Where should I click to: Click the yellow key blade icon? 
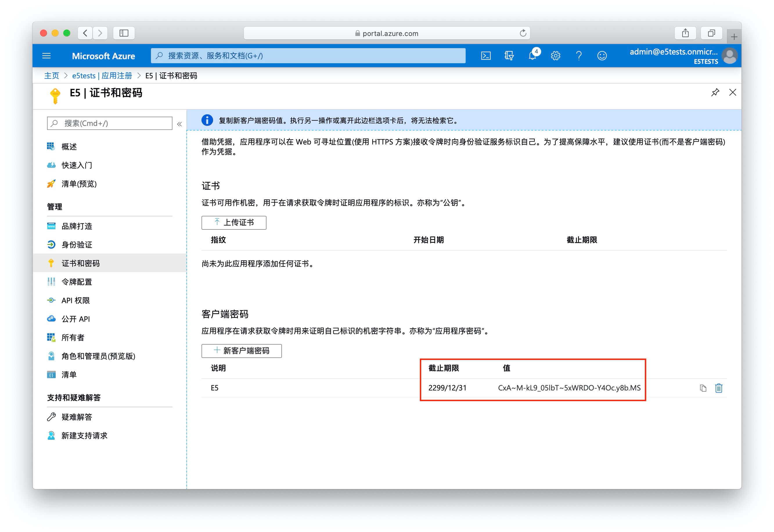pyautogui.click(x=55, y=96)
